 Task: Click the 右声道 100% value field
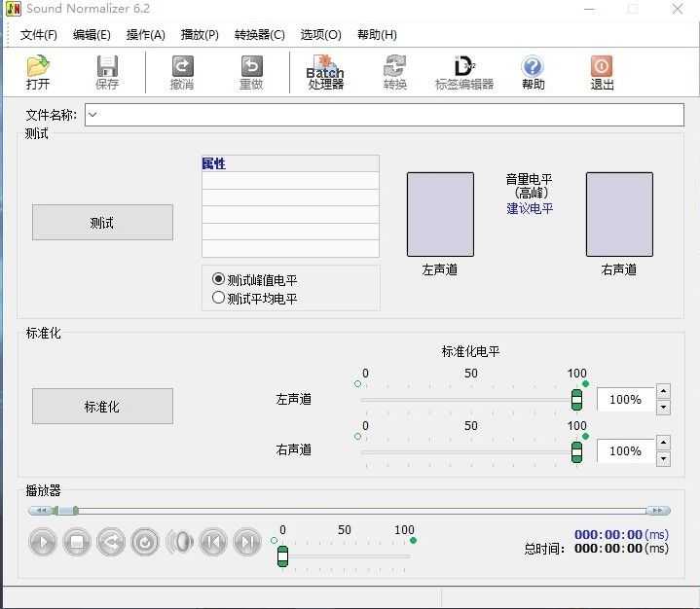pos(625,451)
